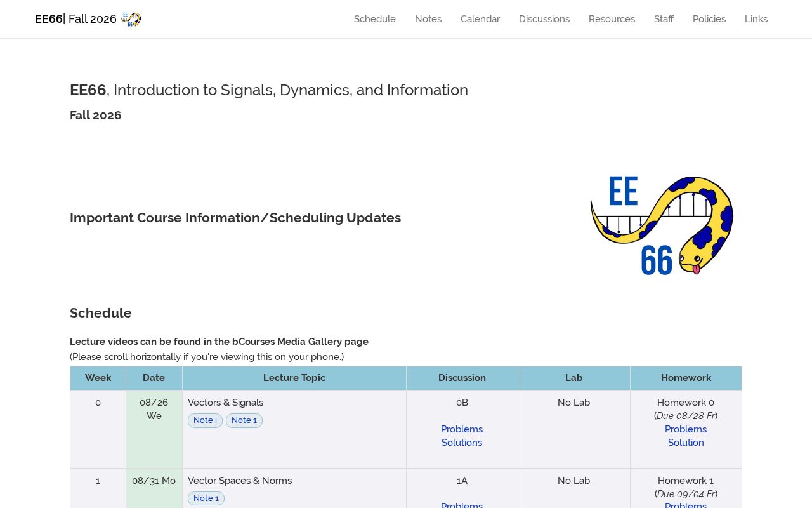Viewport: 812px width, 508px height.
Task: Click the Due 08/28 Fr text
Action: coord(686,416)
